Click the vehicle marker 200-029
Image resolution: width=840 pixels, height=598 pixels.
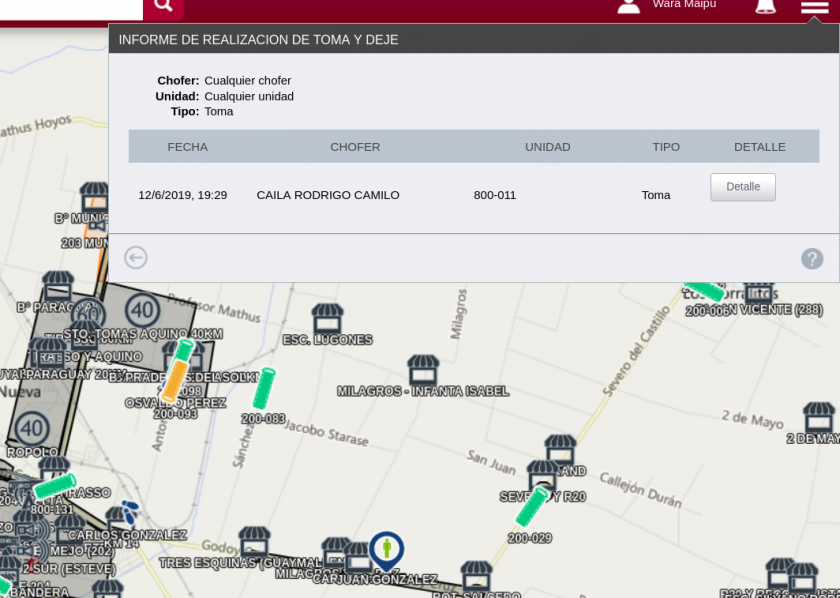click(532, 506)
